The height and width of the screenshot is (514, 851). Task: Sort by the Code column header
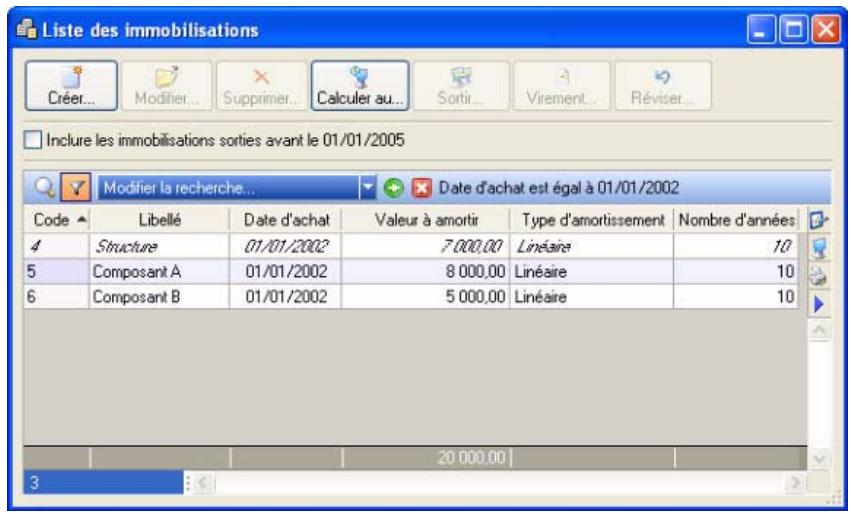click(x=57, y=220)
